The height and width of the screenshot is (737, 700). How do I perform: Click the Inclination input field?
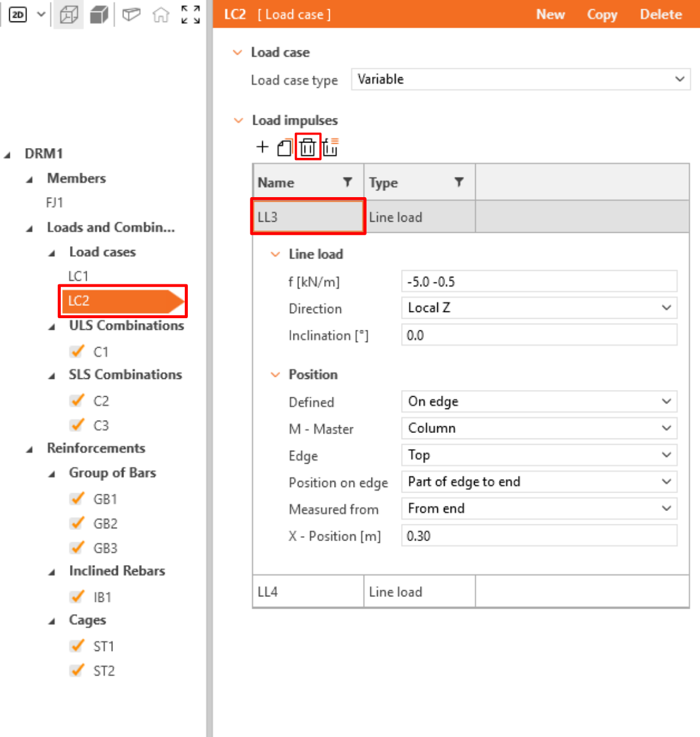coord(539,335)
